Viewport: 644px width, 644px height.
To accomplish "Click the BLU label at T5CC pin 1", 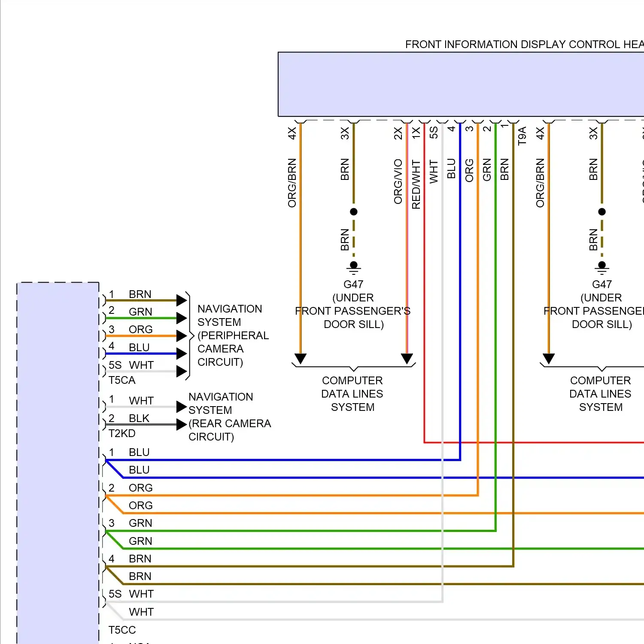I will [139, 452].
